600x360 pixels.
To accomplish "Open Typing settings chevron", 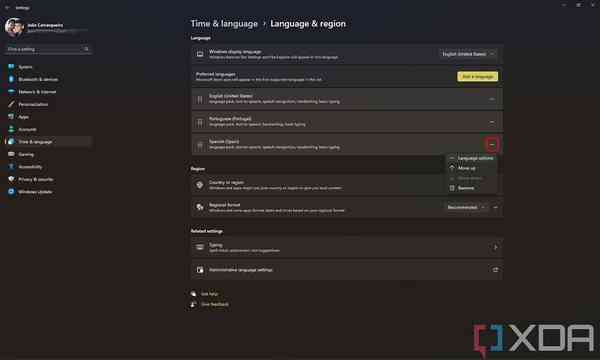I will click(x=495, y=247).
